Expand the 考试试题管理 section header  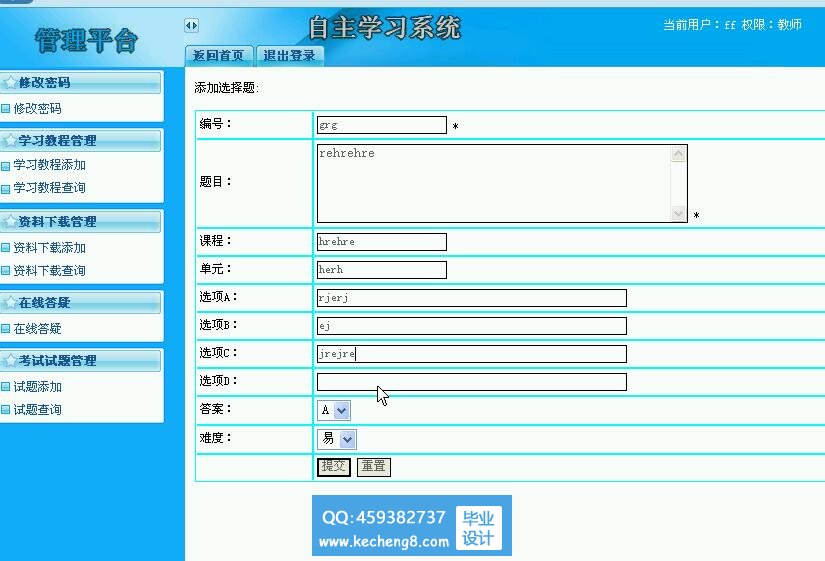pos(81,360)
